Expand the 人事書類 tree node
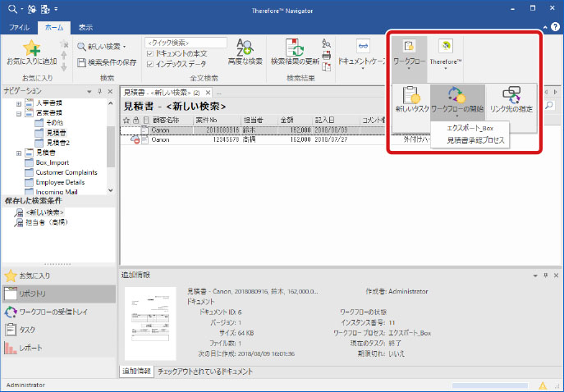Viewport: 564px width, 392px height. [19, 104]
